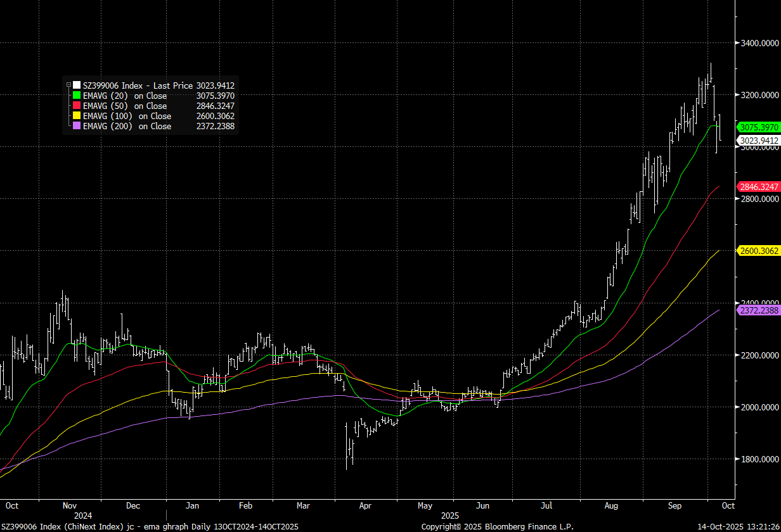Click the green 3075.3970 axis price tag
This screenshot has height=532, width=781.
[759, 127]
